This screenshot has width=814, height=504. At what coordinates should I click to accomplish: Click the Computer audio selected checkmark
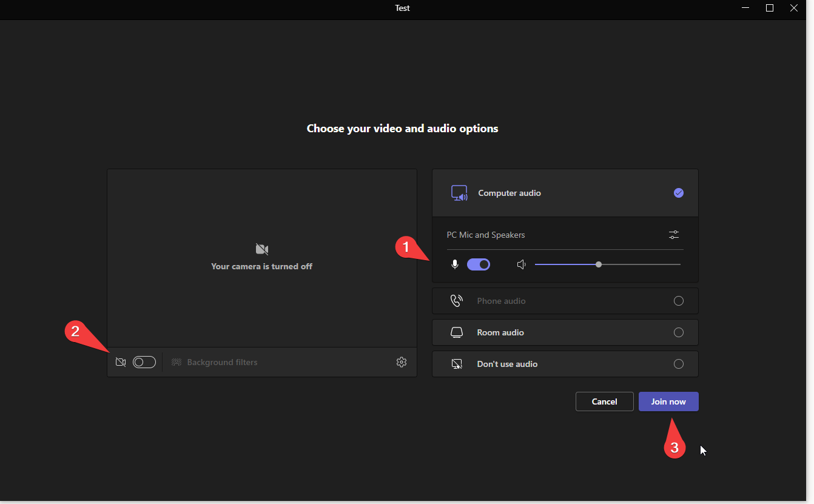[678, 193]
